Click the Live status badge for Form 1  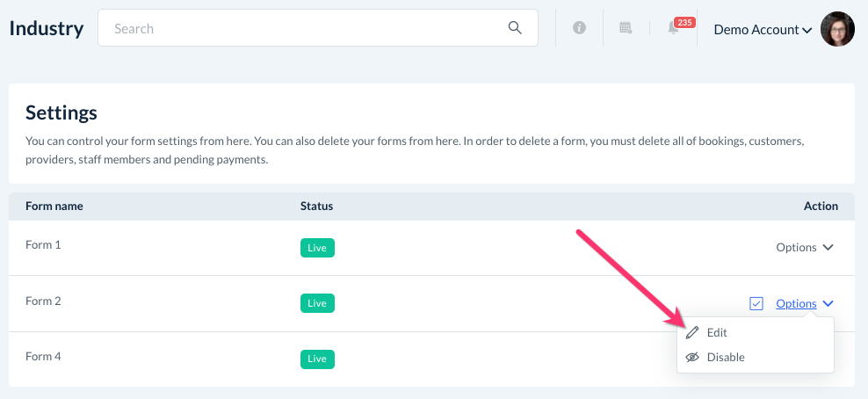tap(317, 248)
